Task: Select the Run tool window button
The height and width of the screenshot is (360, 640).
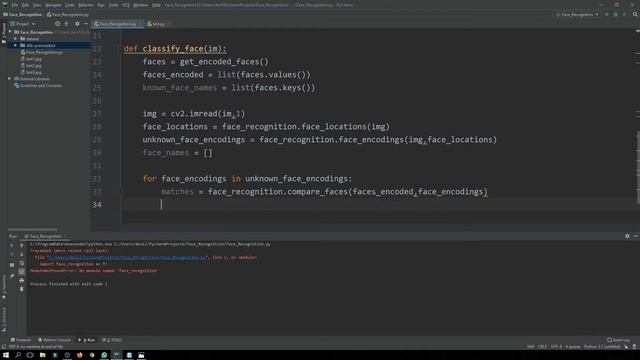Action: (x=87, y=340)
